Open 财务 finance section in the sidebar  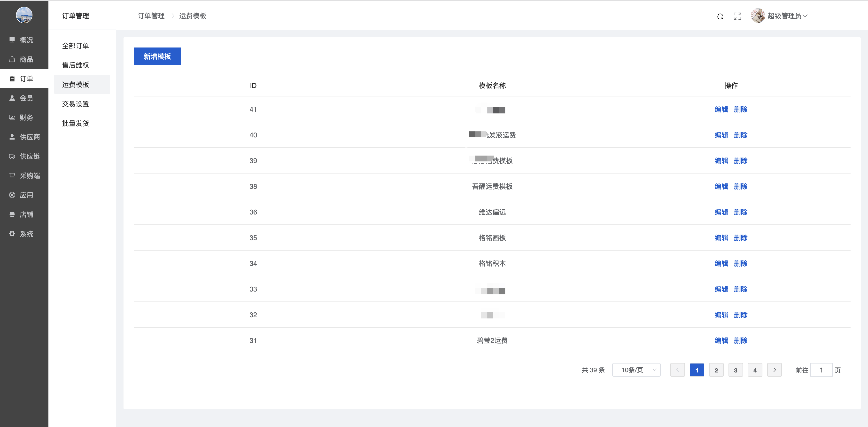[26, 117]
